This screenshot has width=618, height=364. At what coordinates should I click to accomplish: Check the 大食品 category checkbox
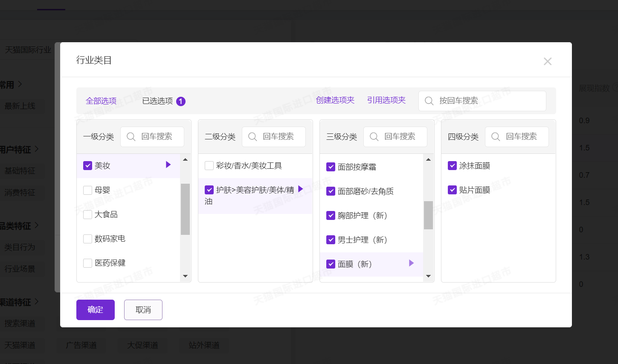tap(87, 214)
